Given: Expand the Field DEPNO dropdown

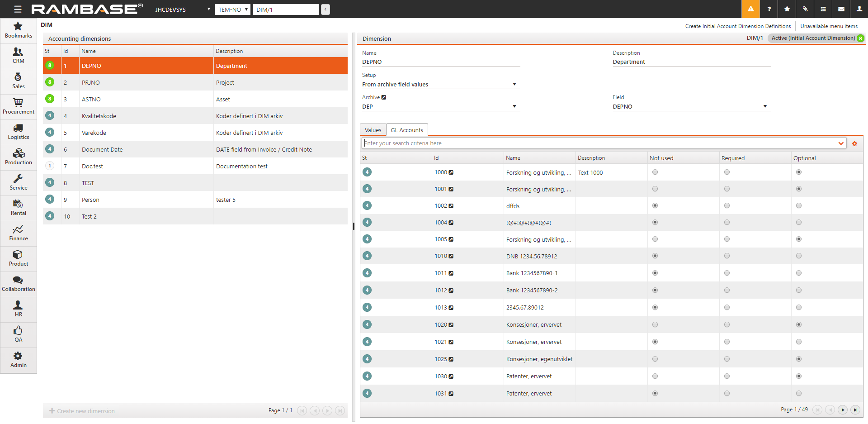Looking at the screenshot, I should [x=765, y=106].
